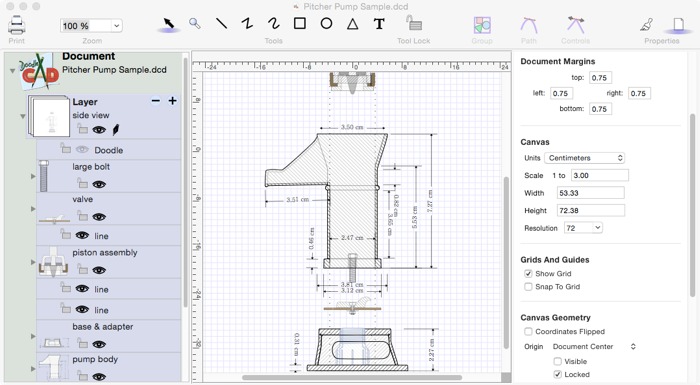Click the canvas Width field
Image resolution: width=700 pixels, height=385 pixels.
point(591,193)
